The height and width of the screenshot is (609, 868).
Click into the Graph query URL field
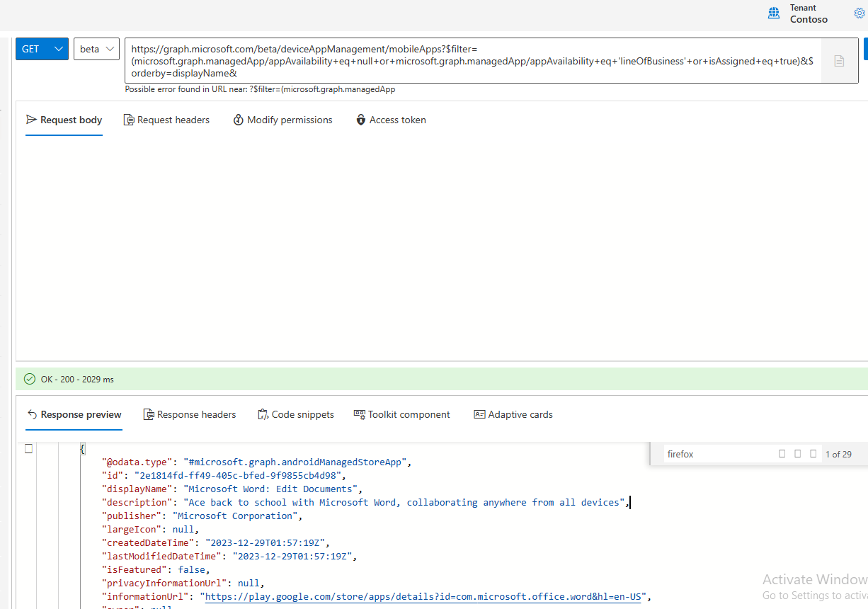(x=472, y=60)
